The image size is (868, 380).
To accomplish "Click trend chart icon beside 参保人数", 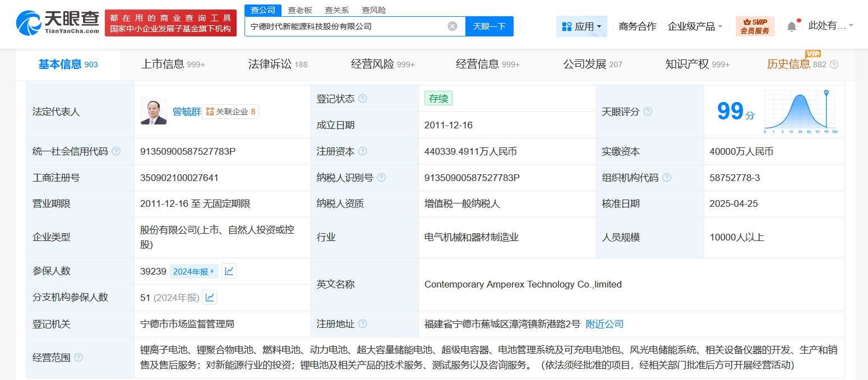I will (228, 271).
